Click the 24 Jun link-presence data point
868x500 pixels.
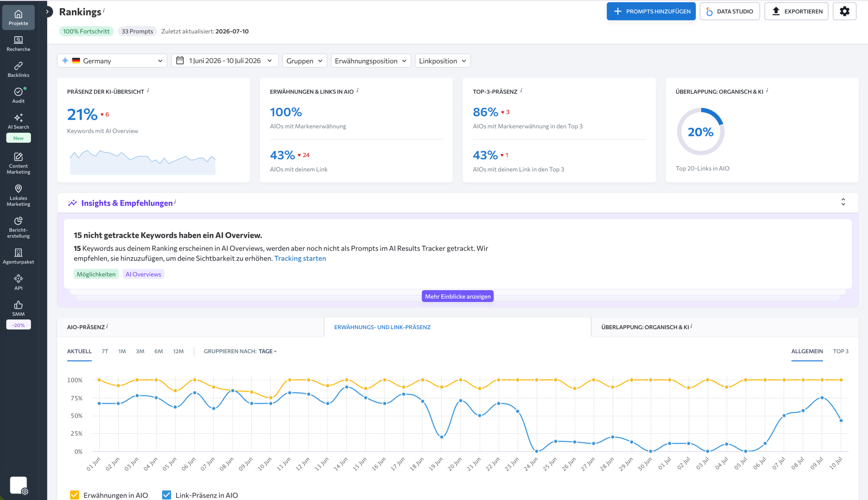(536, 451)
